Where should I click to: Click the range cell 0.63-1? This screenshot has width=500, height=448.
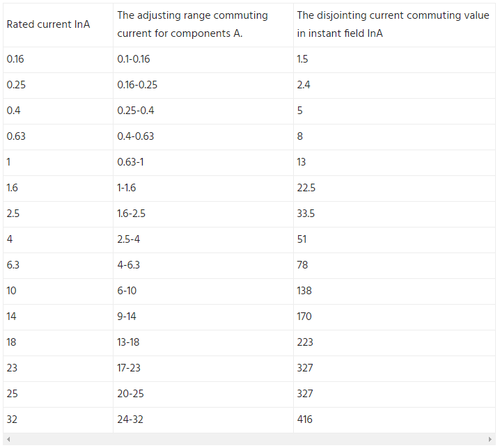click(203, 163)
